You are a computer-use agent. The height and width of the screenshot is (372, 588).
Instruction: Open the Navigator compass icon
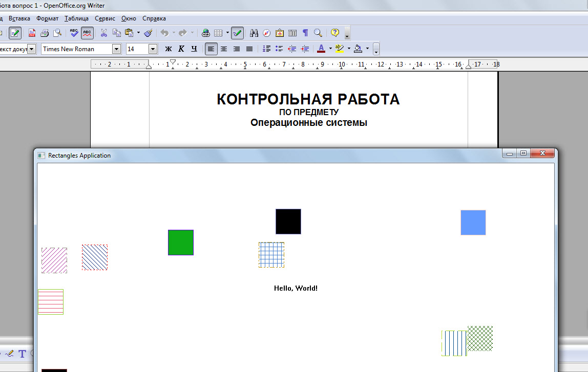pyautogui.click(x=267, y=33)
